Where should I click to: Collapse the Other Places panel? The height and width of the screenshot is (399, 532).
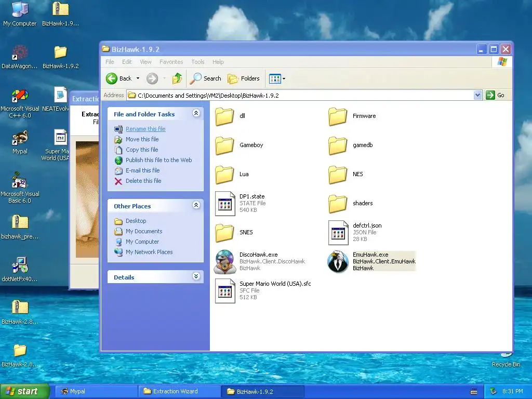[x=196, y=205]
